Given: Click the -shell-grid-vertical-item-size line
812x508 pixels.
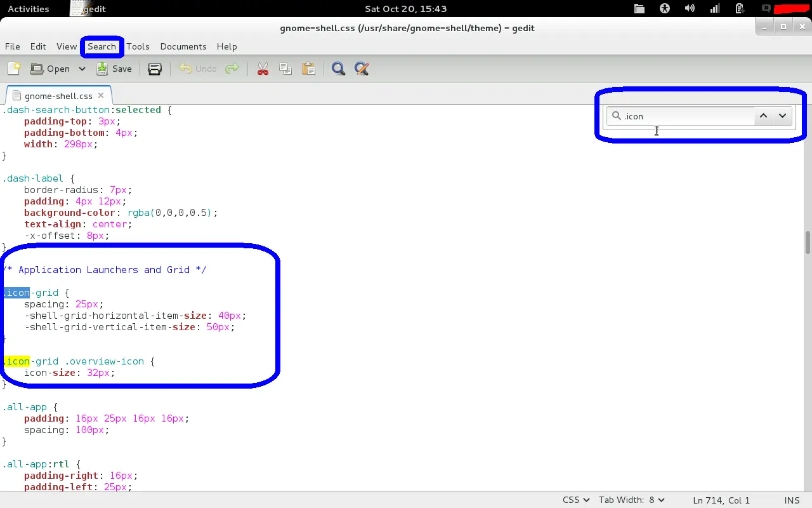Looking at the screenshot, I should coord(129,327).
